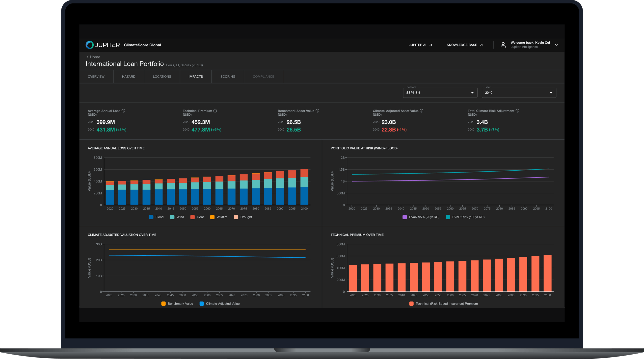
Task: Open the Knowledge Base link
Action: pos(464,45)
